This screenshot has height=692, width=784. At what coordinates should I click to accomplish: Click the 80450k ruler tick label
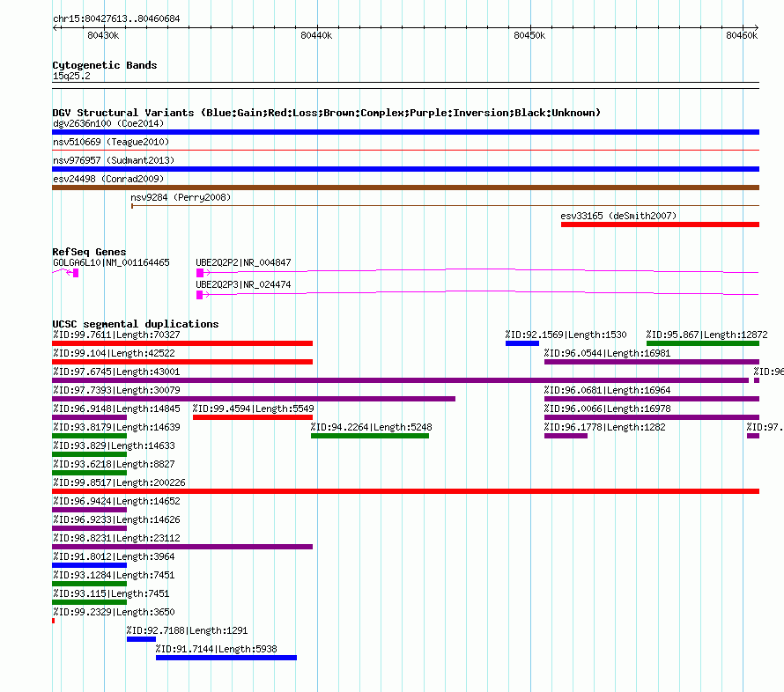click(529, 35)
